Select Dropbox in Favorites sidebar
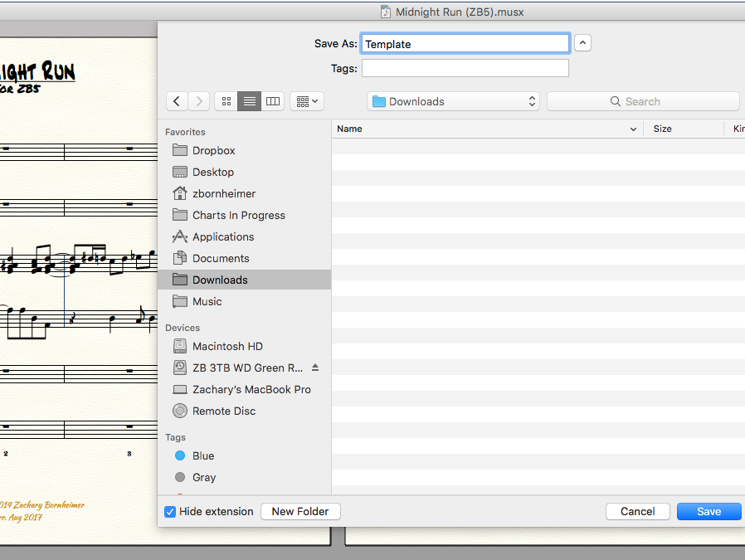The width and height of the screenshot is (745, 560). click(x=213, y=150)
